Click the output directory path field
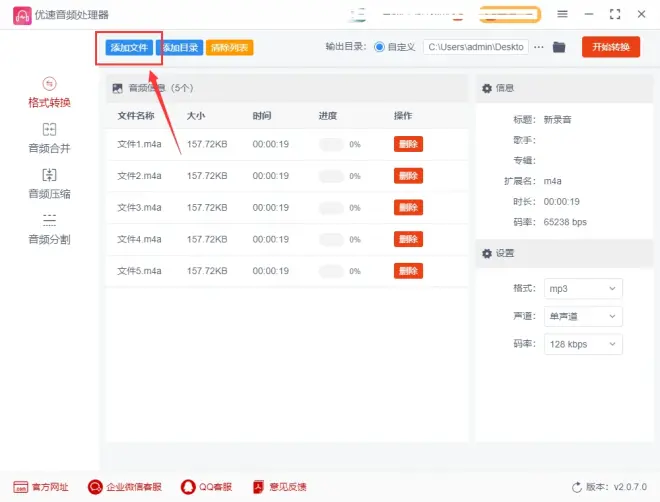Viewport: 660px width, 502px height. click(476, 47)
